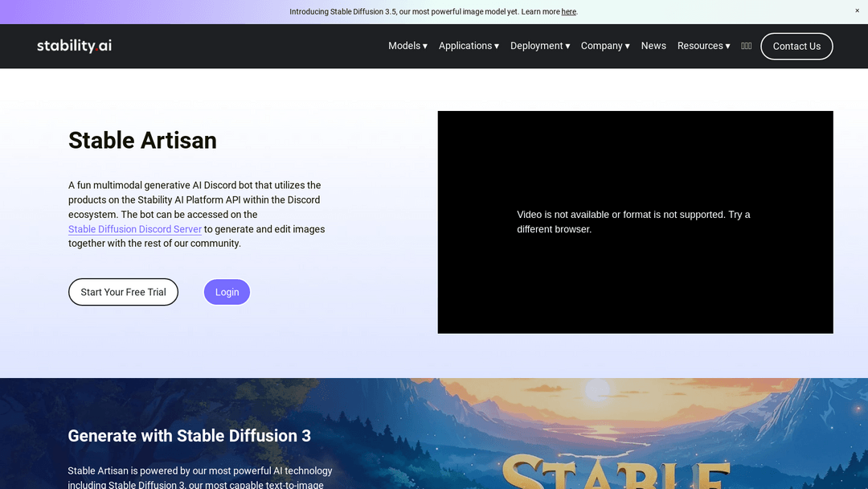Select the Generate with Stable Diffusion 3 heading
868x489 pixels.
click(189, 436)
